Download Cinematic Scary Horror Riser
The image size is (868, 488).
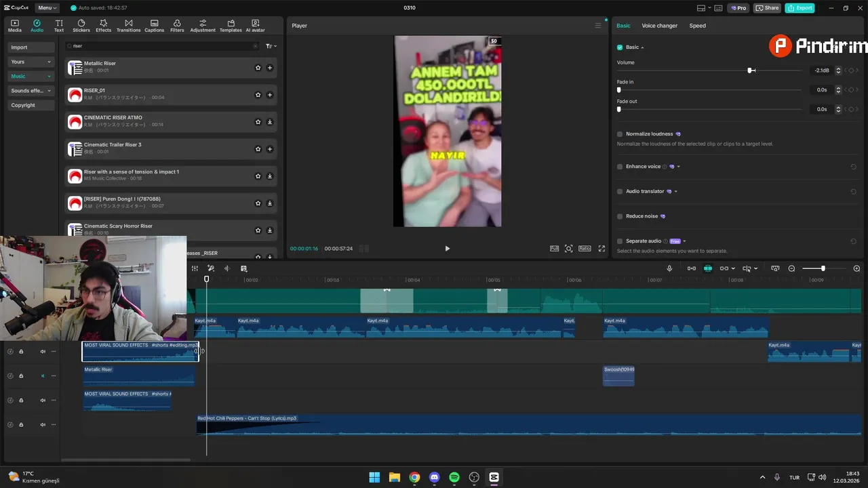tap(270, 230)
